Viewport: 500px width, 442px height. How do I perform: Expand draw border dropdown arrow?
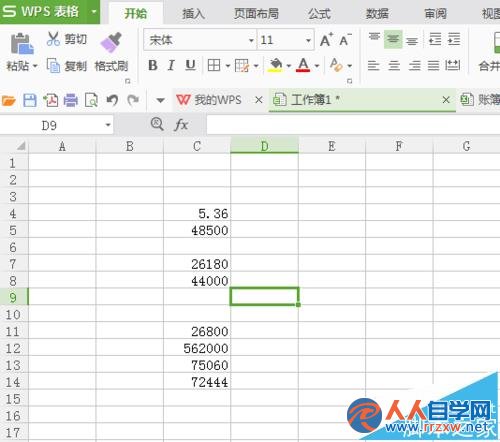coord(256,66)
